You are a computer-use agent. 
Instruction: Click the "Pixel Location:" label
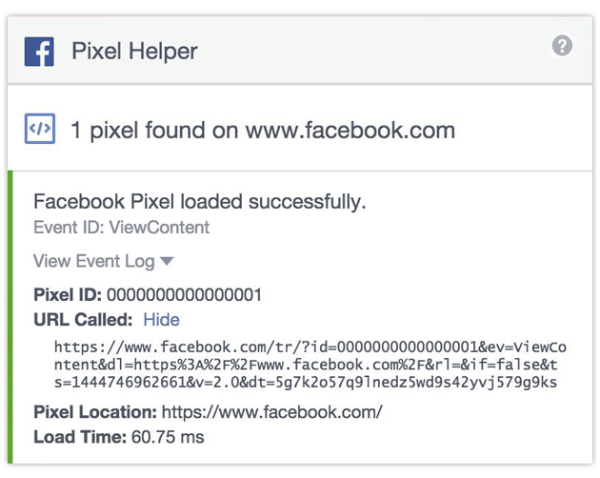point(94,412)
